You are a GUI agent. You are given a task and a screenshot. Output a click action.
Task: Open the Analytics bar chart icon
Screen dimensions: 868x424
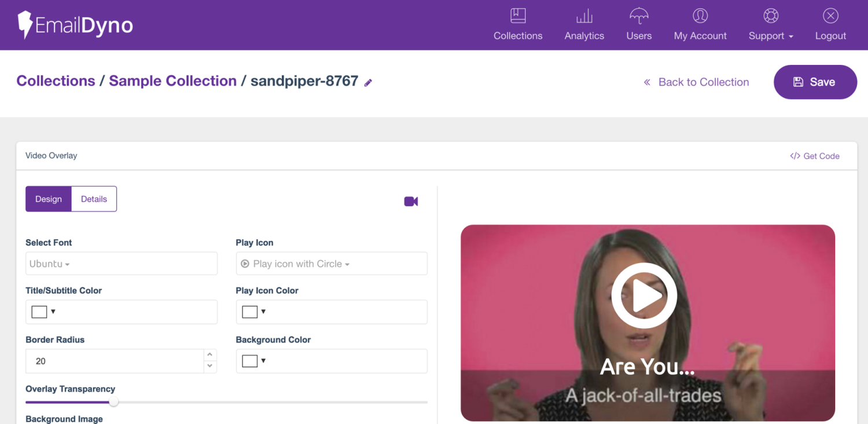[584, 16]
